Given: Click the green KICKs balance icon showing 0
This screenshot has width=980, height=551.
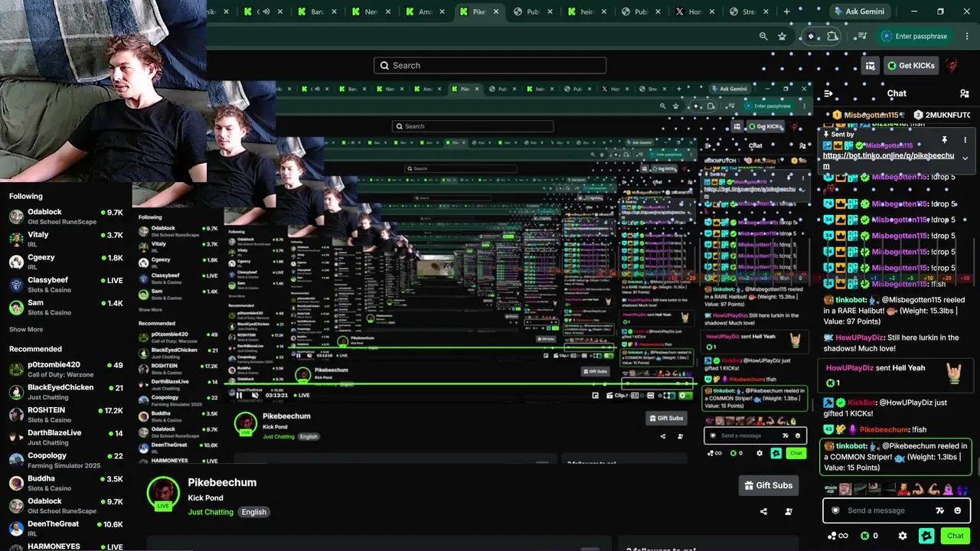Looking at the screenshot, I should [869, 536].
